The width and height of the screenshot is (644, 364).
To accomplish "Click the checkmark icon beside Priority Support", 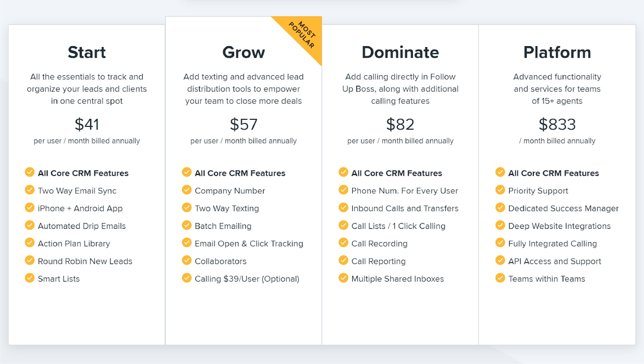I will 500,190.
